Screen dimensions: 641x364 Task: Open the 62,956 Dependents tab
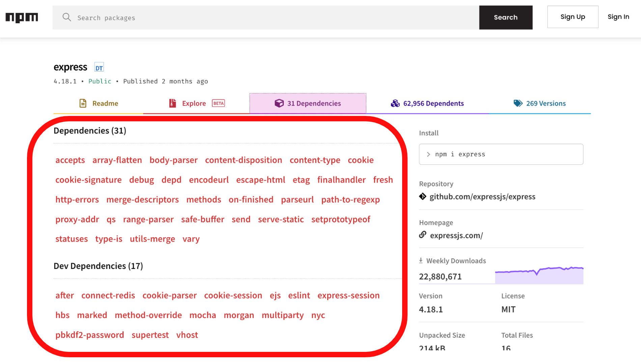coord(427,103)
